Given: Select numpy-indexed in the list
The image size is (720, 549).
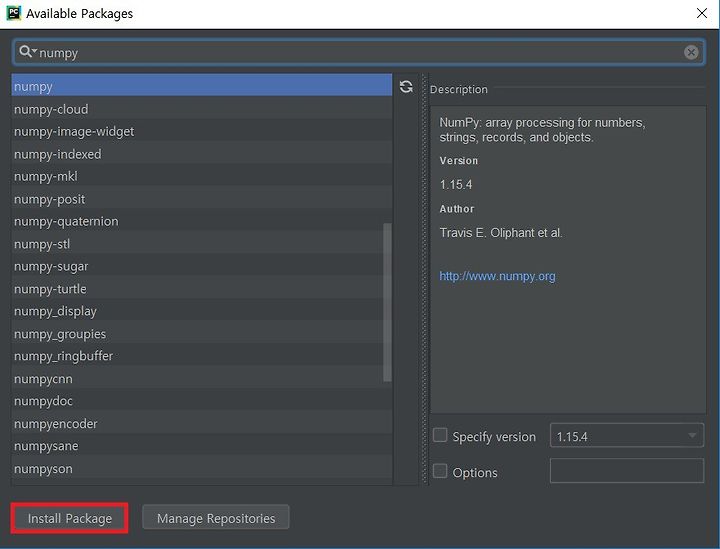Looking at the screenshot, I should [x=202, y=154].
